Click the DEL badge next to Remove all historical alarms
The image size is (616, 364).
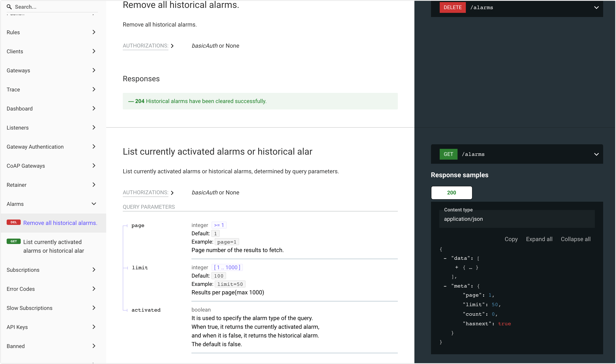pos(14,222)
